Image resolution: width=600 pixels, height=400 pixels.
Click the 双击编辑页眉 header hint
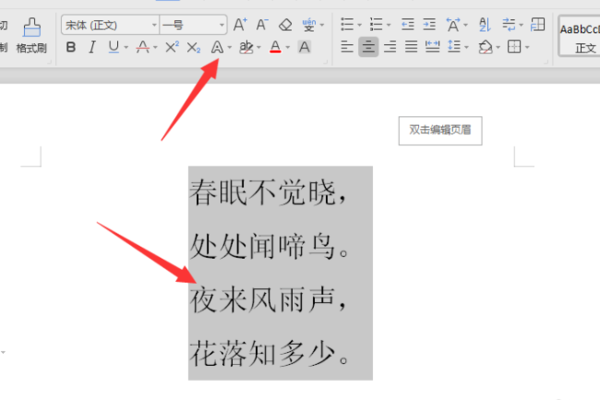click(x=440, y=130)
